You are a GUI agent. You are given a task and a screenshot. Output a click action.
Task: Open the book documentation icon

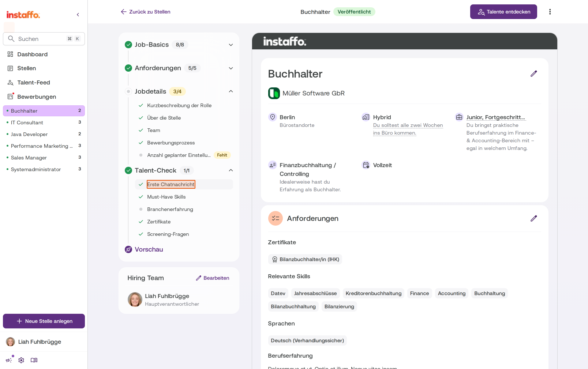34,360
